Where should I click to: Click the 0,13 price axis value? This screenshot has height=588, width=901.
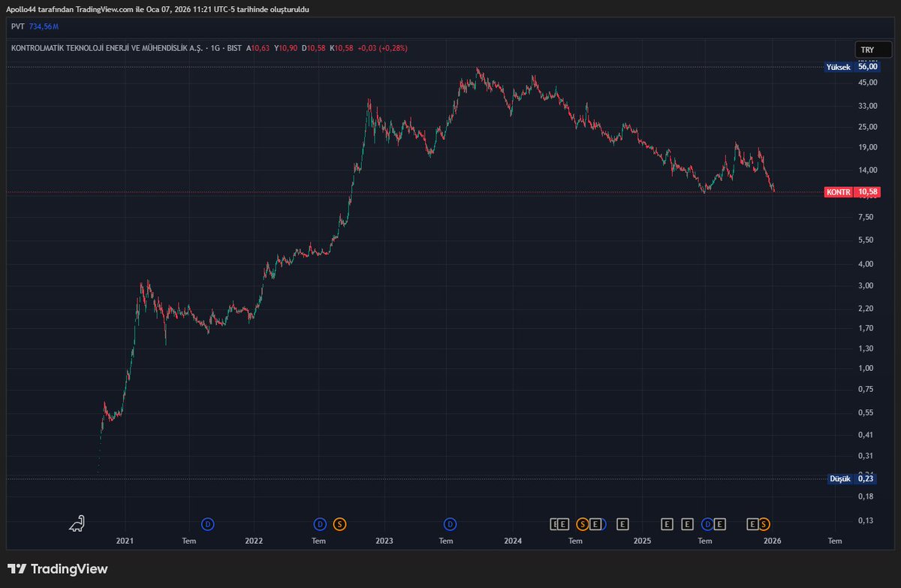tap(867, 520)
